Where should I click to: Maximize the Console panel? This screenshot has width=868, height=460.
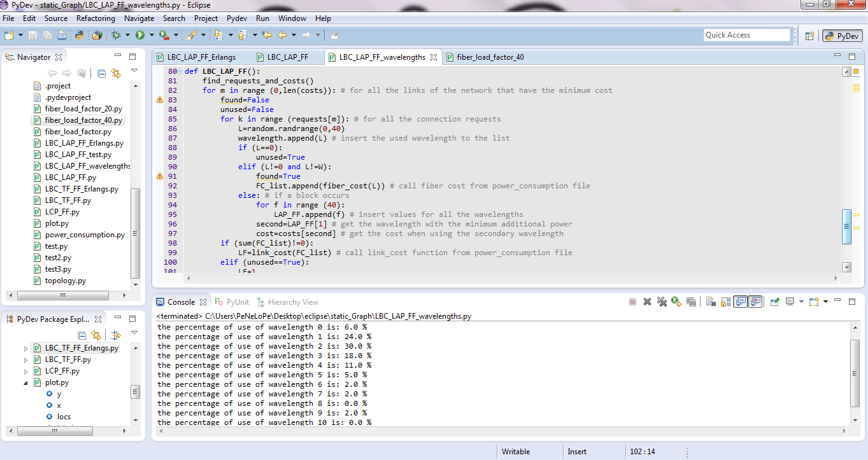click(x=852, y=302)
